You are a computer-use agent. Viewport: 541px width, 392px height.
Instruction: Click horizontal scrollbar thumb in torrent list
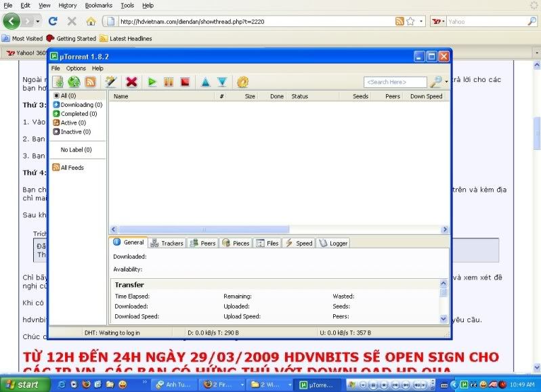204,230
